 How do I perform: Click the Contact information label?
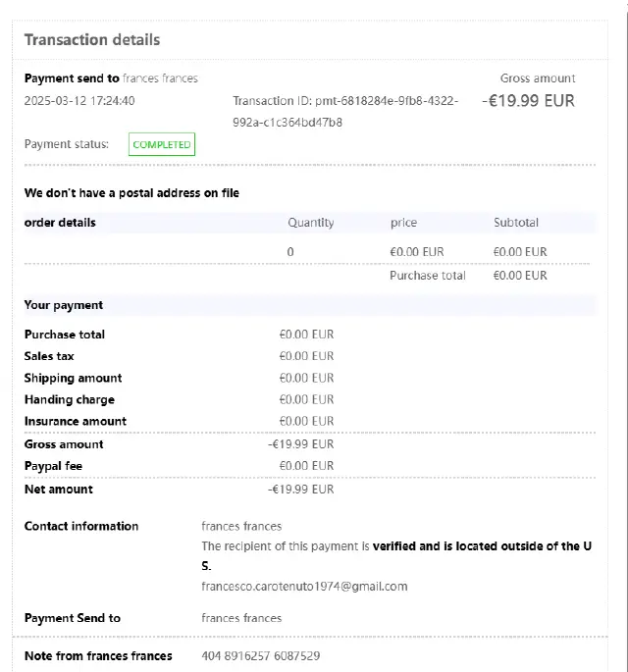click(81, 526)
